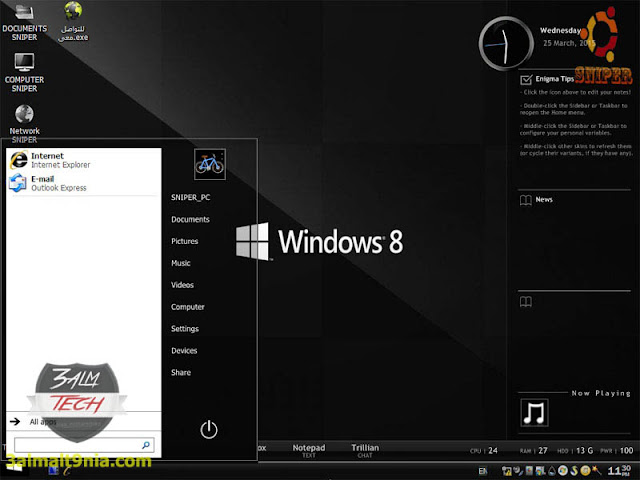Open Devices from start menu
This screenshot has height=480, width=640.
(184, 351)
